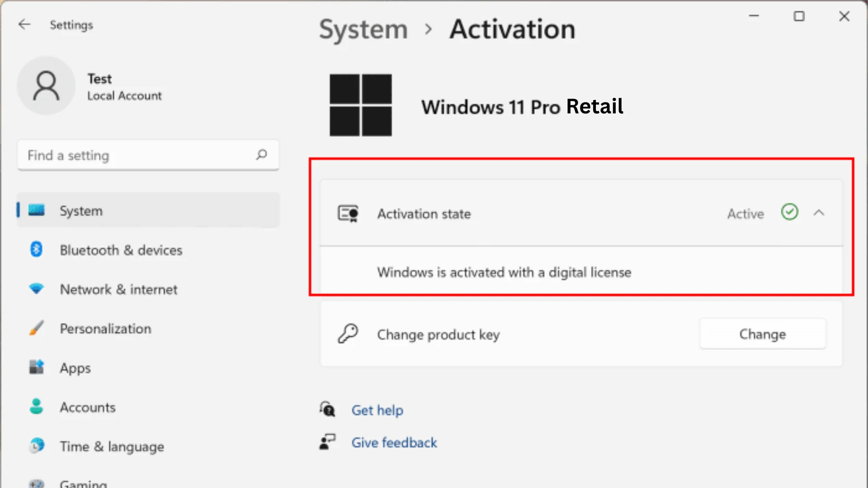Click the Bluetooth icon in sidebar
Screen dimensions: 868x488
(36, 249)
